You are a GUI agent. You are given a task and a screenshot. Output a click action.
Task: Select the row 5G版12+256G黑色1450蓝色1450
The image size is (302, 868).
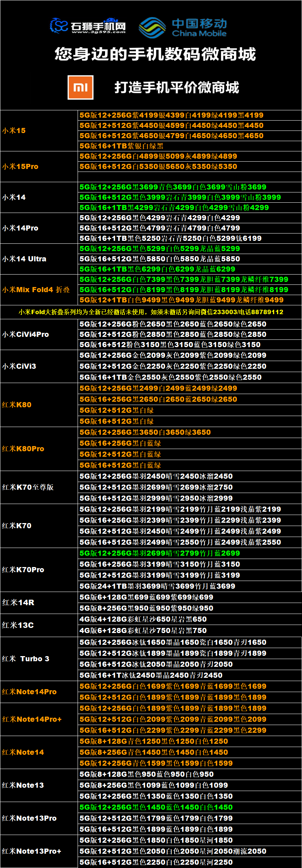(x=190, y=807)
